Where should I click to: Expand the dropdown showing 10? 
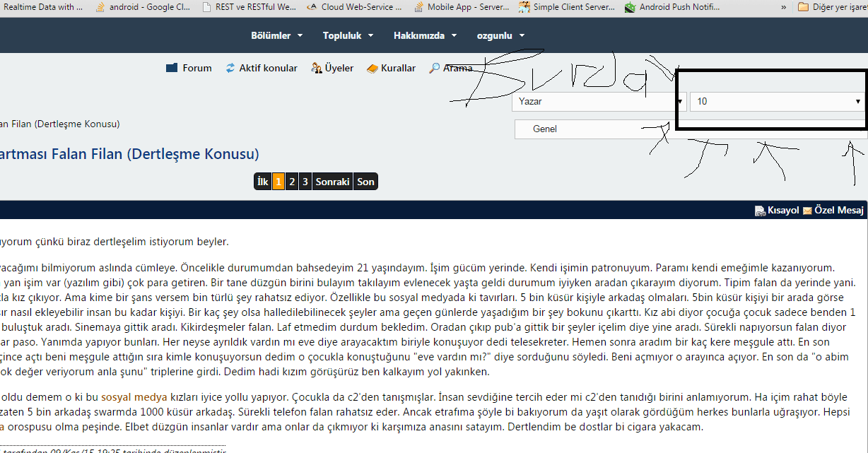pyautogui.click(x=778, y=101)
